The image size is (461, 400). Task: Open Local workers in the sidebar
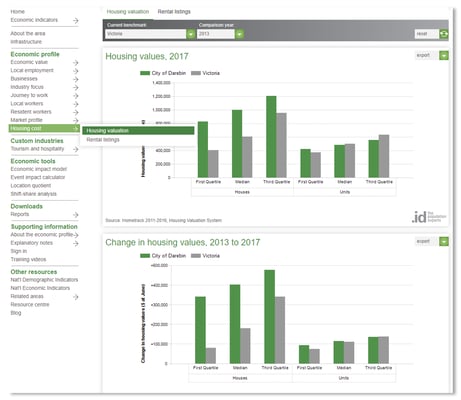point(27,104)
